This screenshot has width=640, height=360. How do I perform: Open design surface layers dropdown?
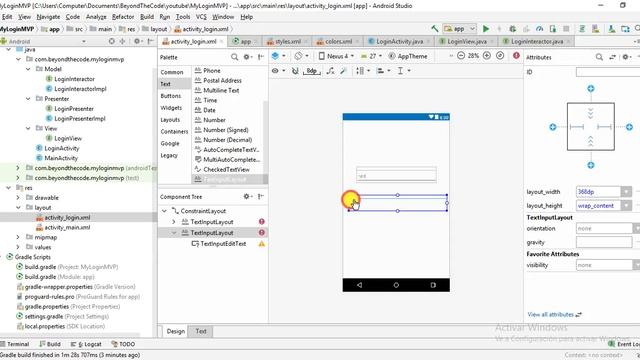pos(278,56)
